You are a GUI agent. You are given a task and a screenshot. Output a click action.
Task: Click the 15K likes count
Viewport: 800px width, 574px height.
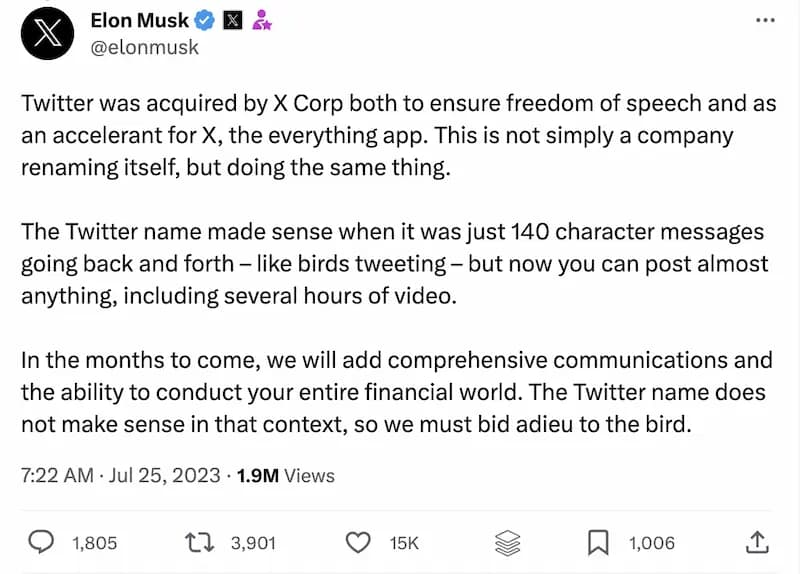tap(403, 543)
